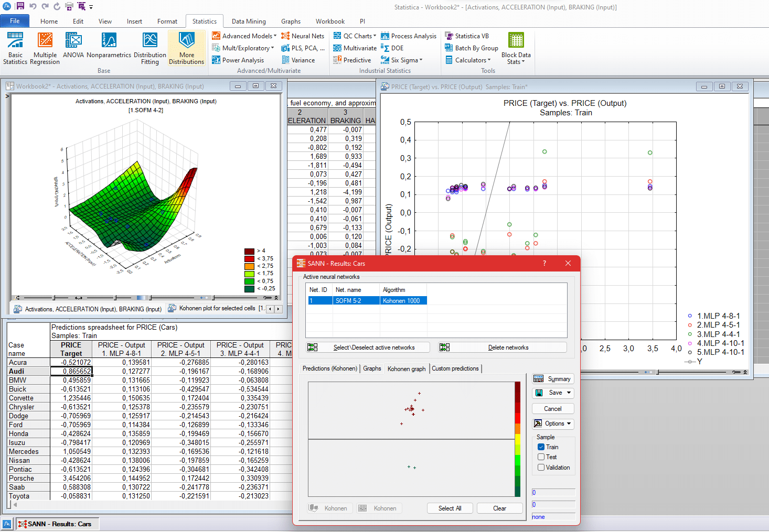The width and height of the screenshot is (769, 532).
Task: Click the Summary button icon in SANN dialog
Action: pyautogui.click(x=539, y=379)
